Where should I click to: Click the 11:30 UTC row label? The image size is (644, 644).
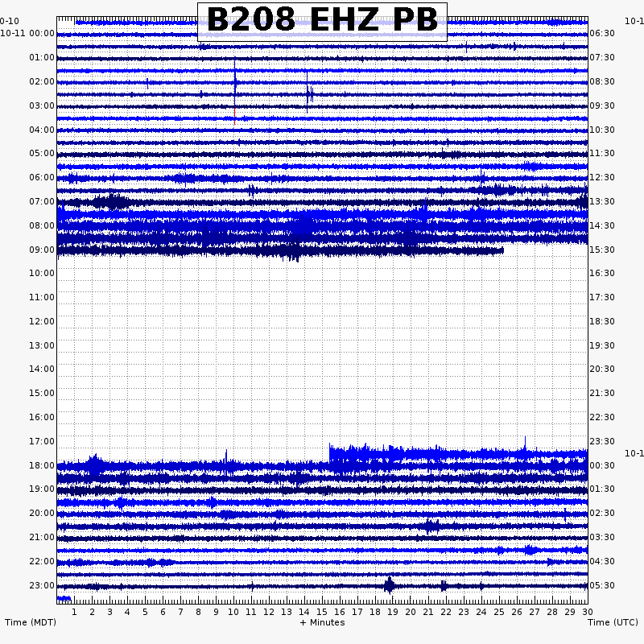click(602, 153)
